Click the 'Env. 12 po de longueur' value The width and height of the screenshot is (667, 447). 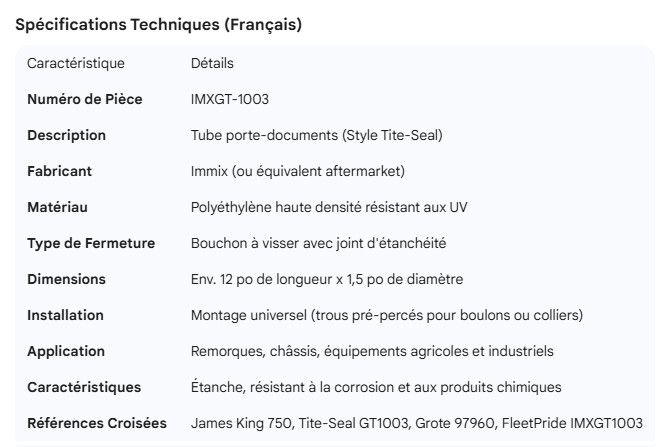click(x=326, y=279)
